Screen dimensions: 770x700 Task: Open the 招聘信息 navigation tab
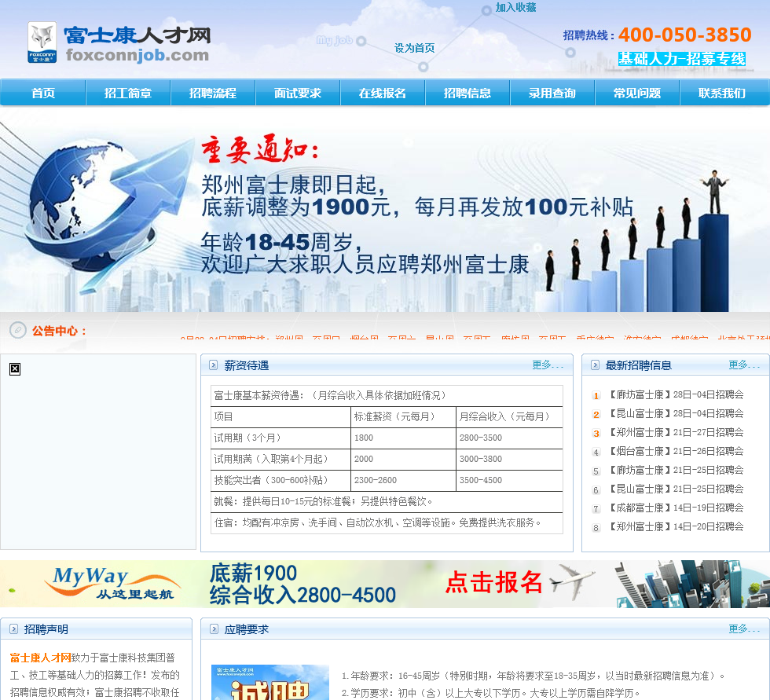pos(467,92)
